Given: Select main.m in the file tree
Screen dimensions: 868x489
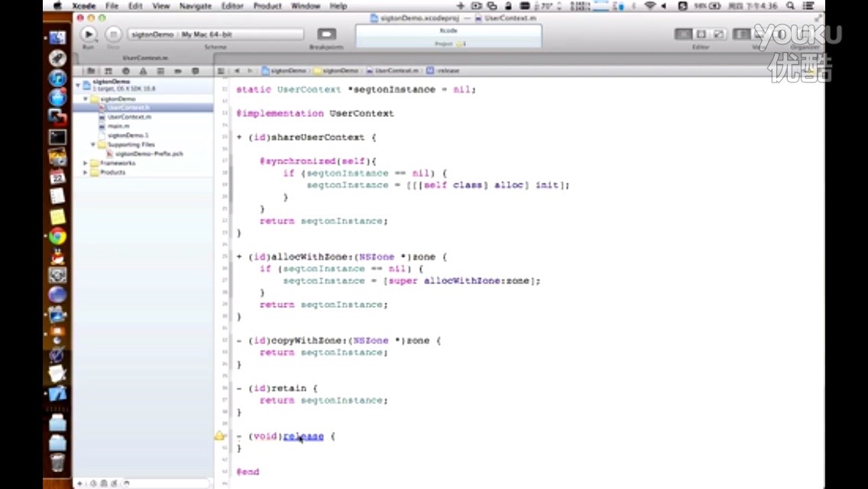Looking at the screenshot, I should [118, 126].
